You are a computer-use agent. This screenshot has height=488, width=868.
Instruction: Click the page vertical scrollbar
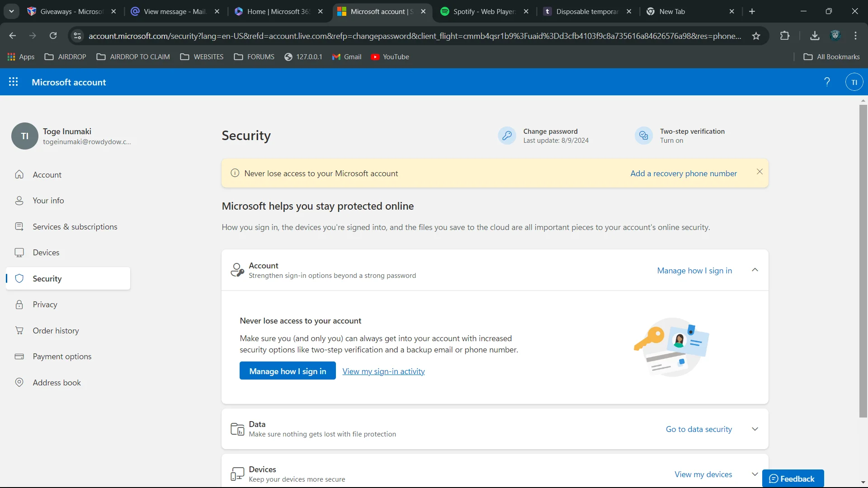pos(863,261)
